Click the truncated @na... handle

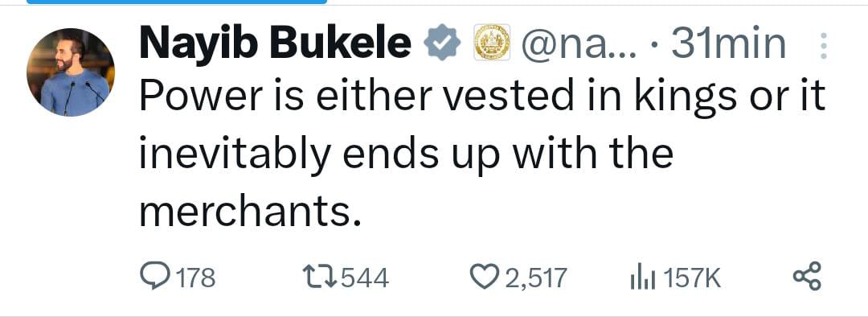pos(578,44)
